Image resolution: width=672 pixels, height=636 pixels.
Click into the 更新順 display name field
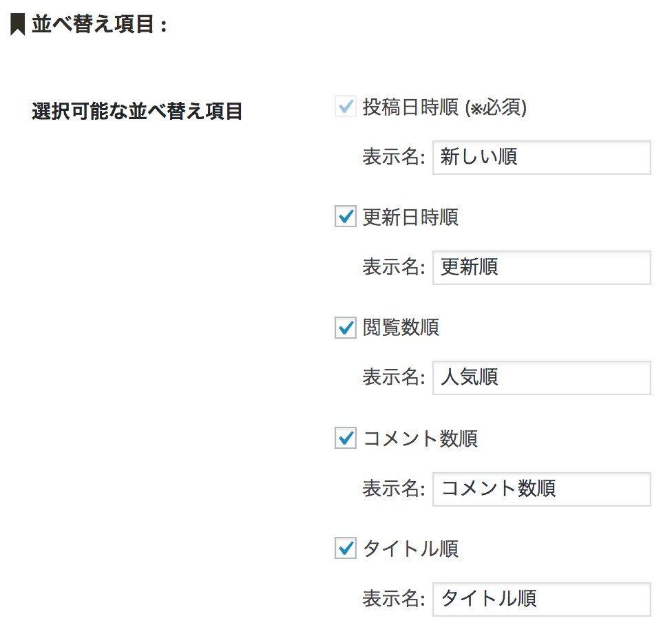point(541,267)
